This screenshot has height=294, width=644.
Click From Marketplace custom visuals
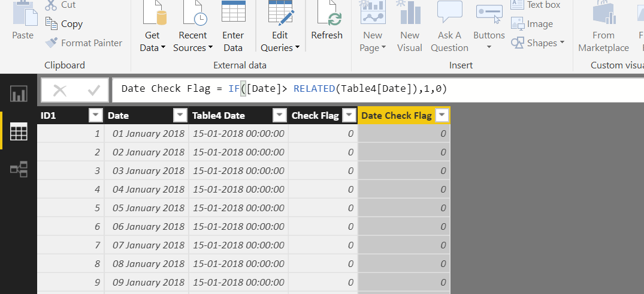coord(603,27)
